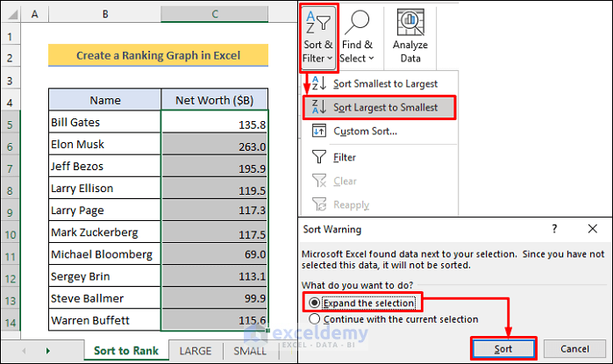Click Cancel in Sort Warning dialog
613x364 pixels.
(574, 349)
